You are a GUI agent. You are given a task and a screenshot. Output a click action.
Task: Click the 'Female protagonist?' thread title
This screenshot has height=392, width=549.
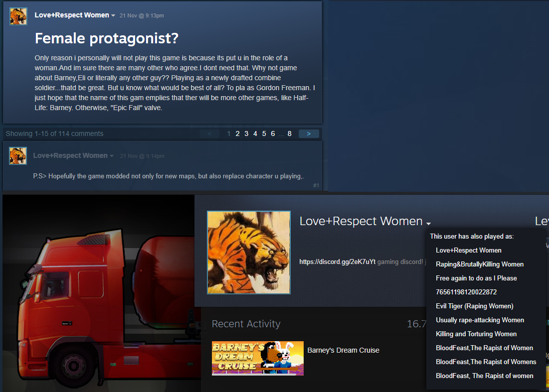tap(106, 38)
